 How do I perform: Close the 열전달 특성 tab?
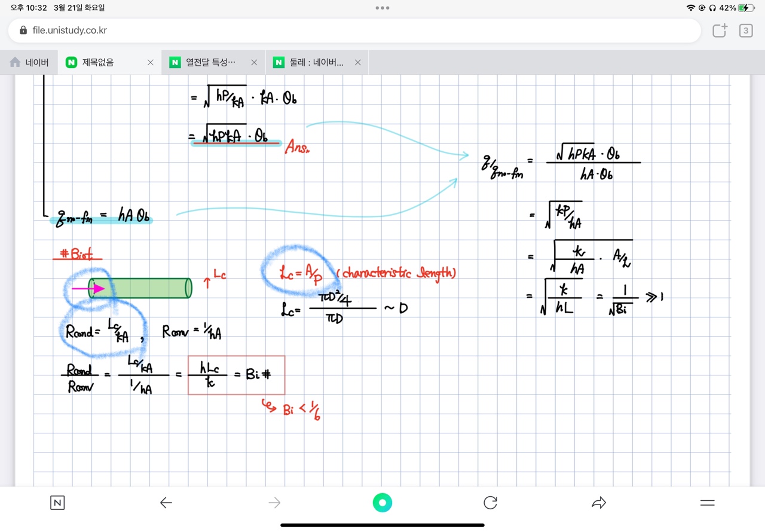(x=254, y=62)
